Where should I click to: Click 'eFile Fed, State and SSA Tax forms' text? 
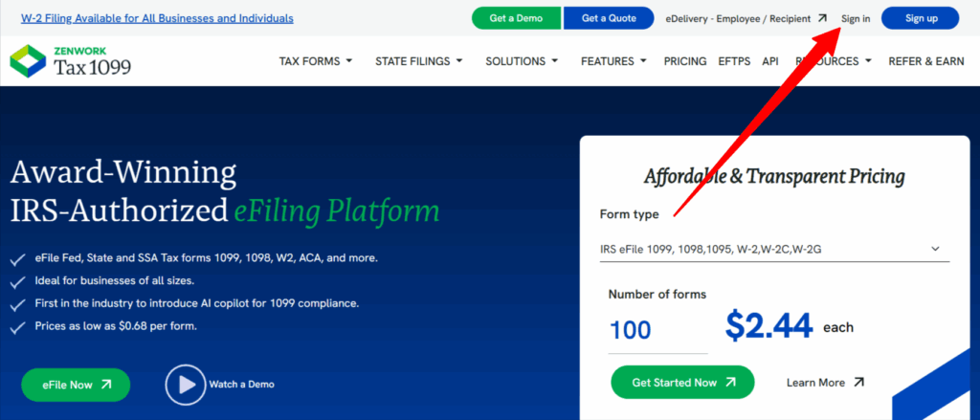(207, 257)
